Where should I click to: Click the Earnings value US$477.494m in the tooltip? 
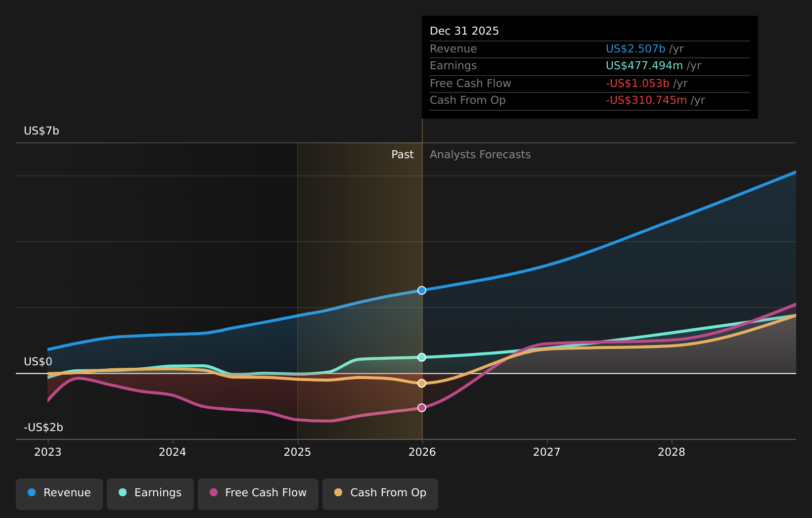point(644,65)
